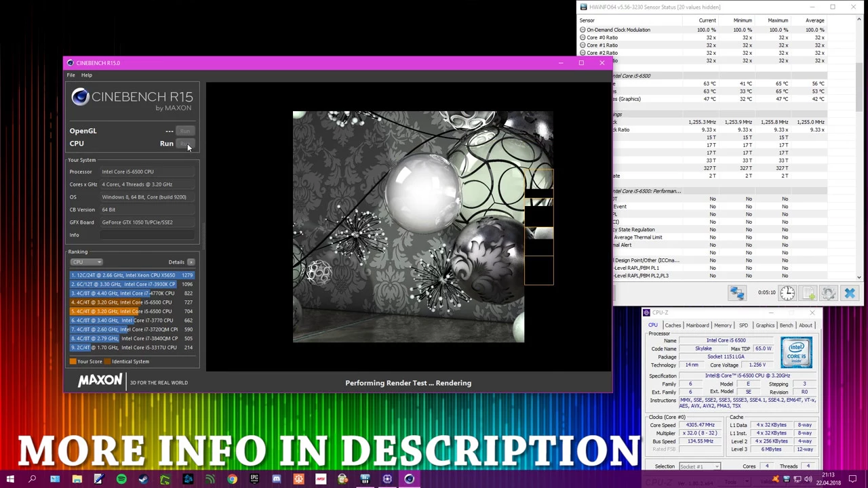The height and width of the screenshot is (488, 868).
Task: Open the Windows Start menu
Action: pos(10,479)
